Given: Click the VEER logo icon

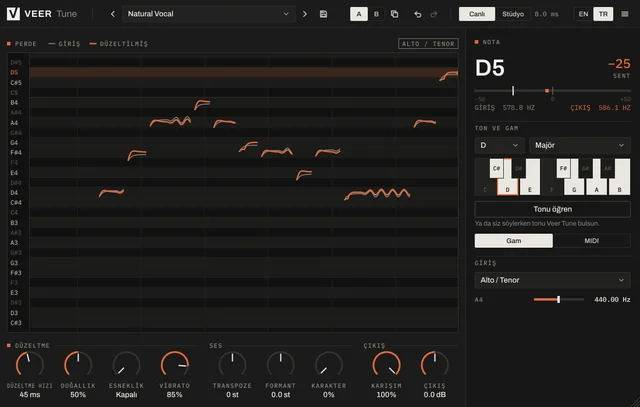Looking at the screenshot, I should (13, 14).
